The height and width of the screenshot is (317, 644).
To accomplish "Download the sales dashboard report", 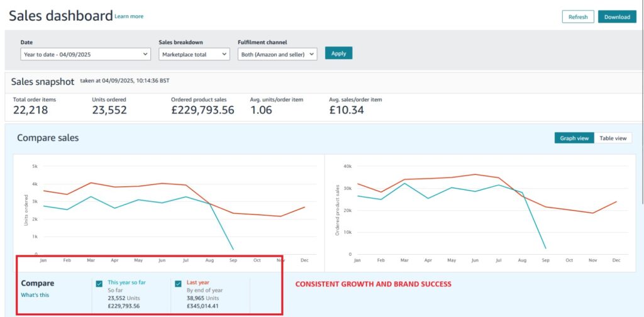I will [616, 17].
